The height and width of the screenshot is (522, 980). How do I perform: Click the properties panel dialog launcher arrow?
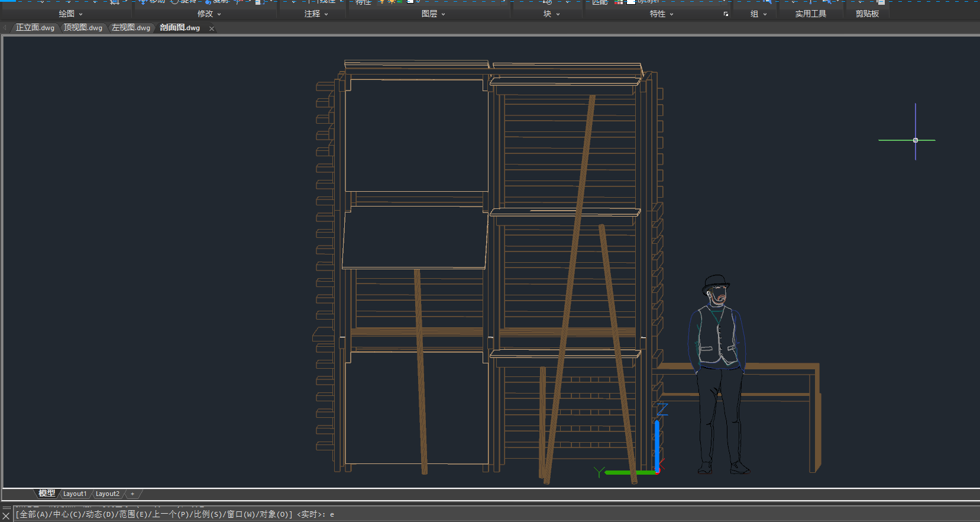pos(726,14)
